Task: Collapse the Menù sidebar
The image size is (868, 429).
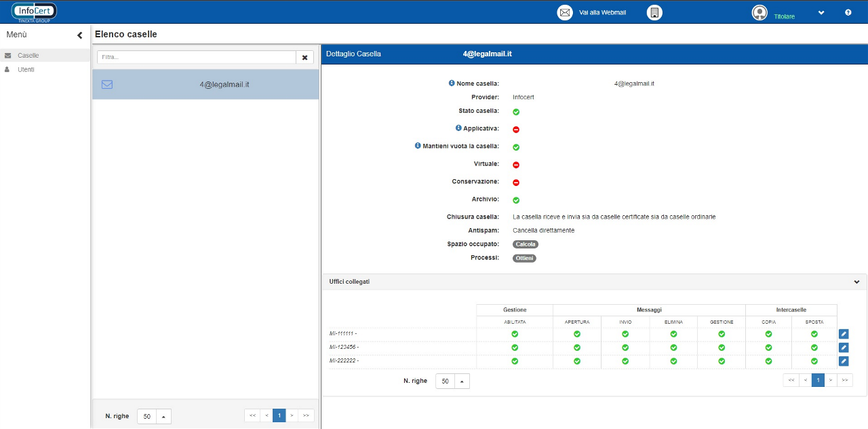Action: (79, 35)
